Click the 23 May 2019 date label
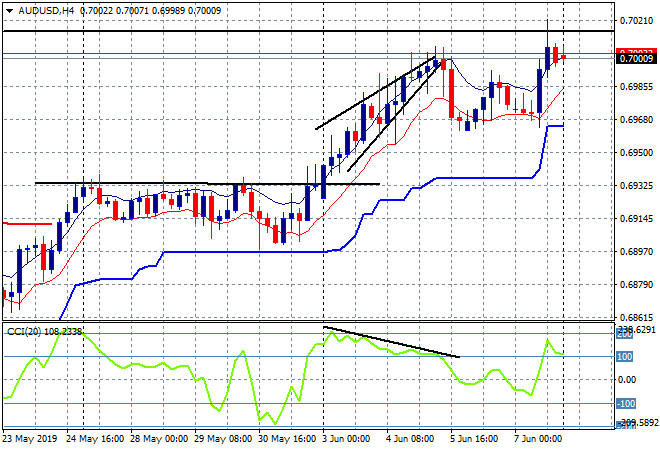The image size is (660, 450). [30, 439]
